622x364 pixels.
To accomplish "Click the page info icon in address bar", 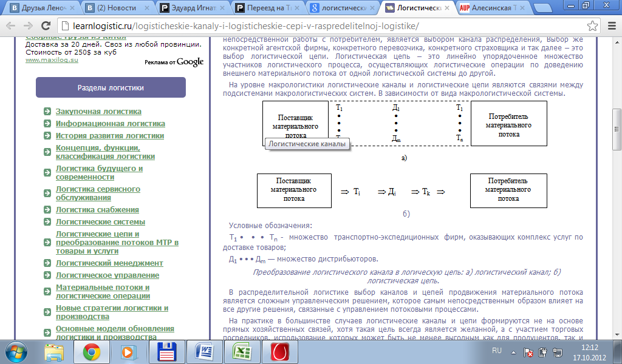I will point(66,26).
